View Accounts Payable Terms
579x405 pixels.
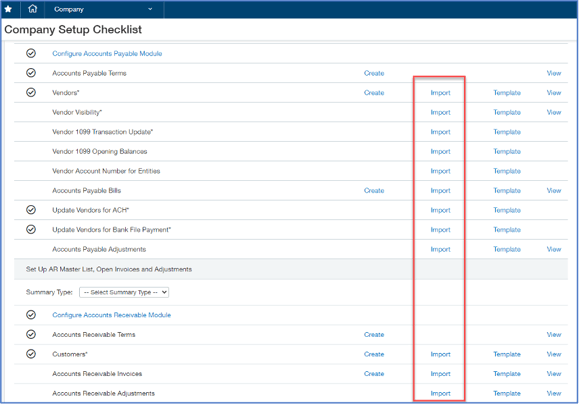[554, 73]
